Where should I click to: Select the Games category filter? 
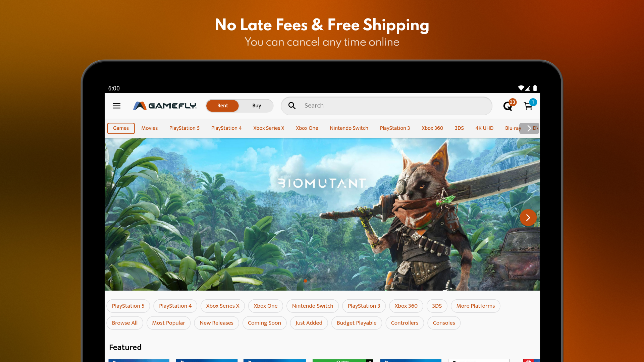click(x=121, y=128)
